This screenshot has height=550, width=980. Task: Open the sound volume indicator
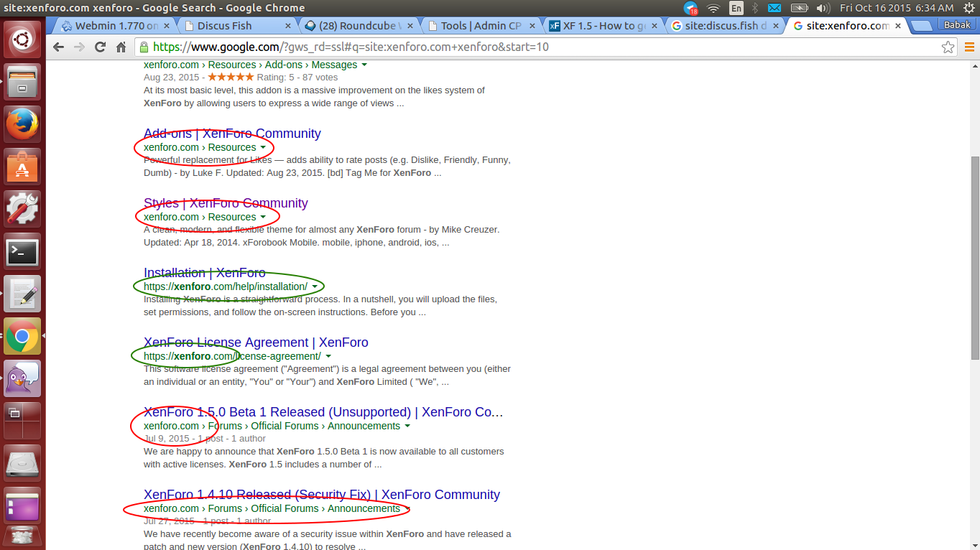point(822,8)
